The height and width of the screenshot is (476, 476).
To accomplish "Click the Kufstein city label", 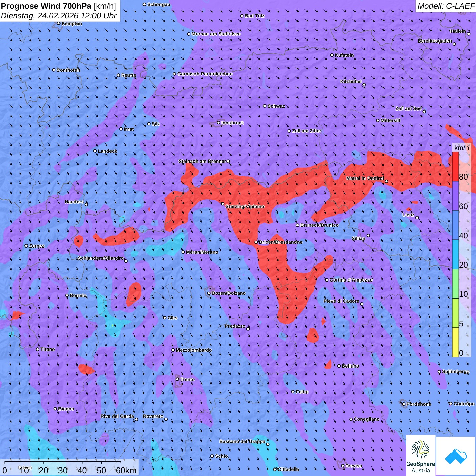I will (344, 55).
